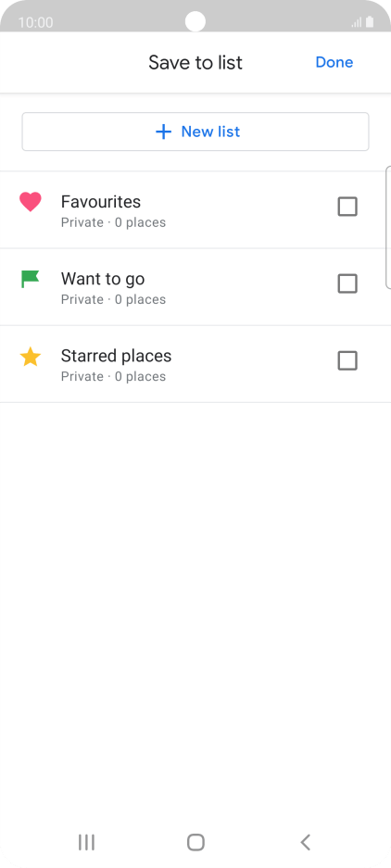Tap the Save to list header title
Viewport: 391px width, 868px height.
[195, 63]
